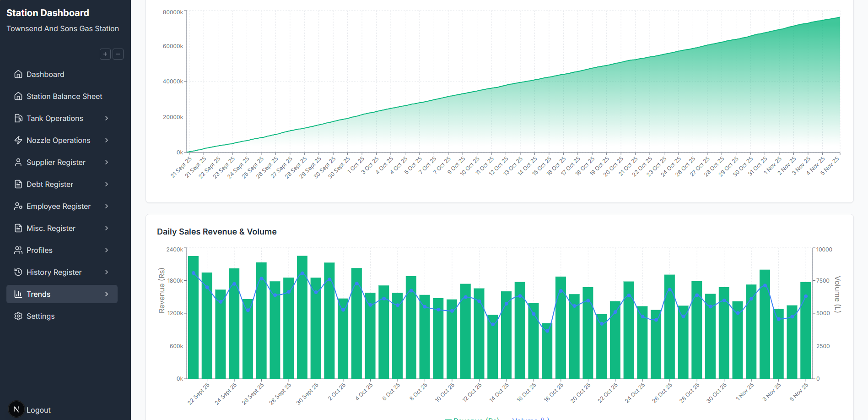Screen dimensions: 868x420
Task: Select the Station Balance Sheet icon
Action: [x=18, y=96]
